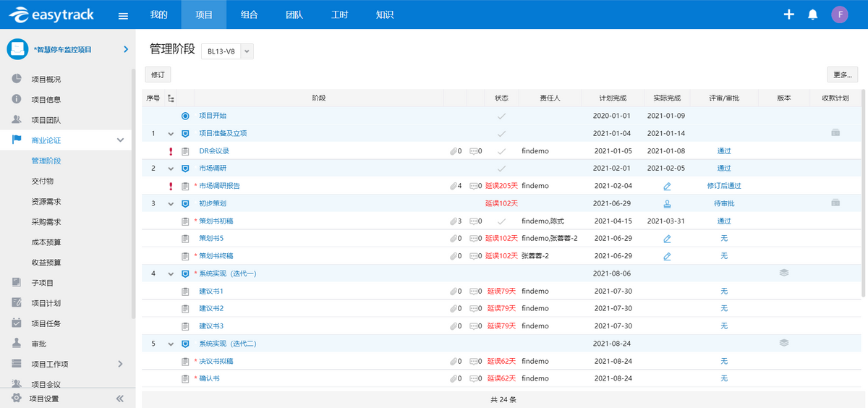Open the 策划书初稿 deliverable link

216,221
